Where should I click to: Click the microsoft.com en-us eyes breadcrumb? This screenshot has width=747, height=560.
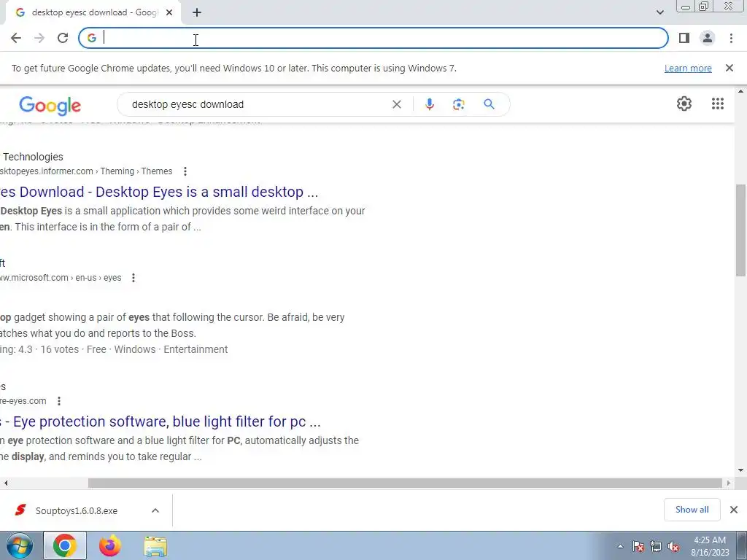coord(61,278)
